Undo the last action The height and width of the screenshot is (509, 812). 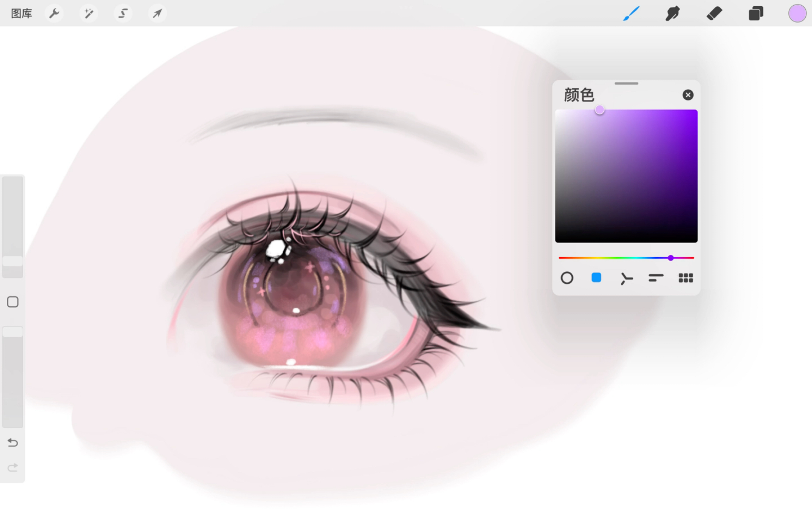coord(13,442)
